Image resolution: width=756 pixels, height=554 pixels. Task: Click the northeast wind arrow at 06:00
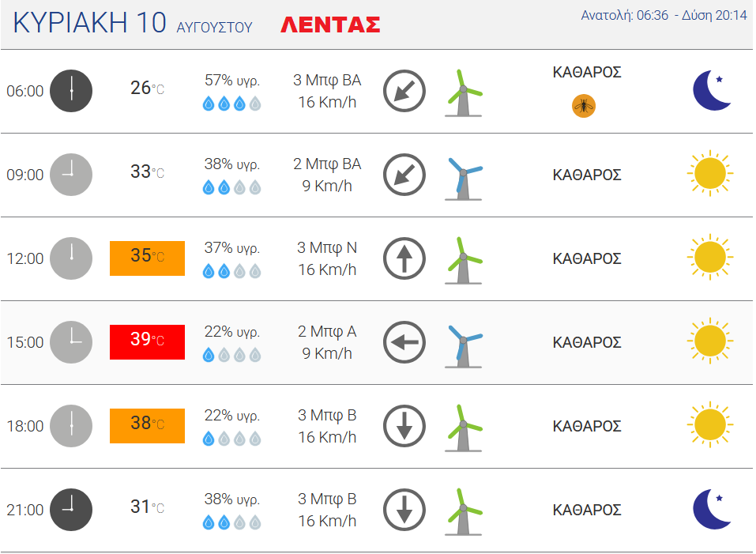click(404, 91)
